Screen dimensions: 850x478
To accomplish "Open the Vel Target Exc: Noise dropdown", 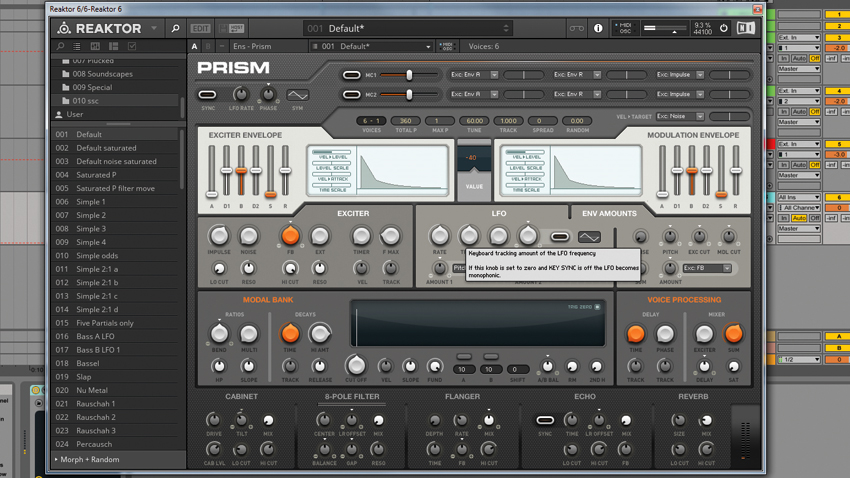I will point(680,117).
